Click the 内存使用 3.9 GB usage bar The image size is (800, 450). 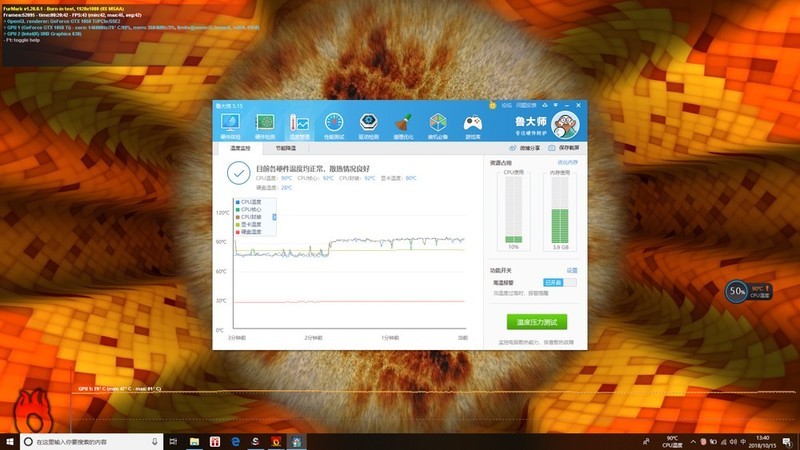coord(560,211)
